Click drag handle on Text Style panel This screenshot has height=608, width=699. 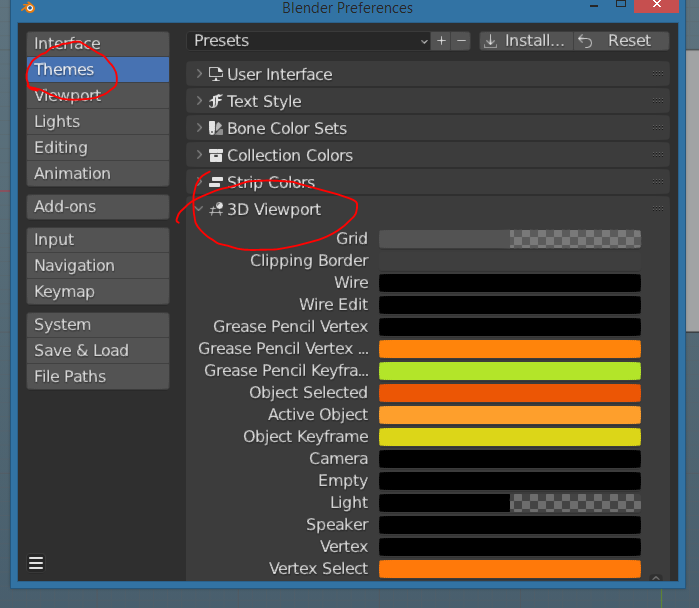658,101
